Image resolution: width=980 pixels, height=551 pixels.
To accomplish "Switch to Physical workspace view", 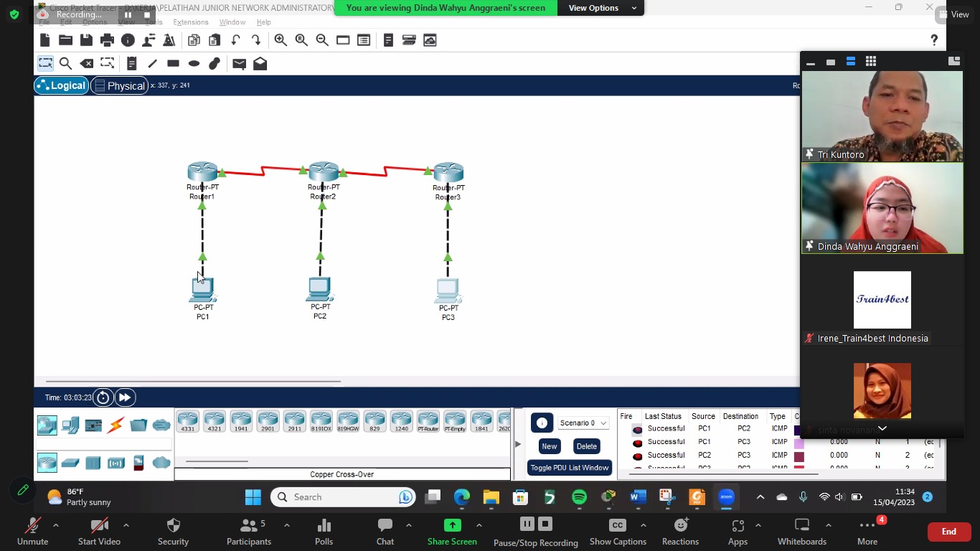I will (119, 85).
